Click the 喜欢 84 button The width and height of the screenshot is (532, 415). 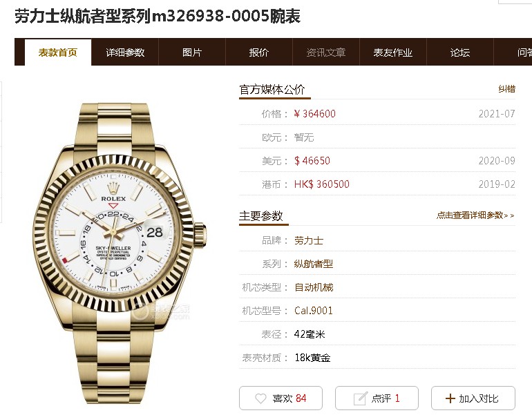click(281, 398)
